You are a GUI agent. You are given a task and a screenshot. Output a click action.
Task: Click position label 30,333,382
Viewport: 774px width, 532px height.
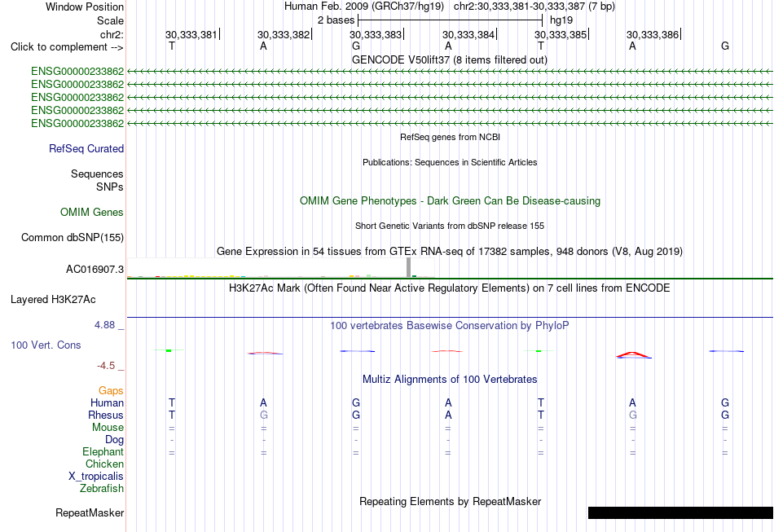point(285,34)
